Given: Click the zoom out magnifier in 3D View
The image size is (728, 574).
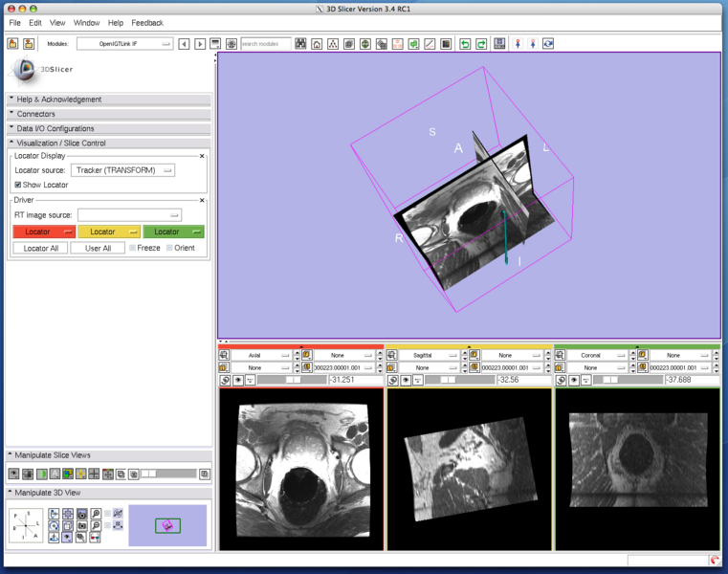Looking at the screenshot, I should click(96, 526).
